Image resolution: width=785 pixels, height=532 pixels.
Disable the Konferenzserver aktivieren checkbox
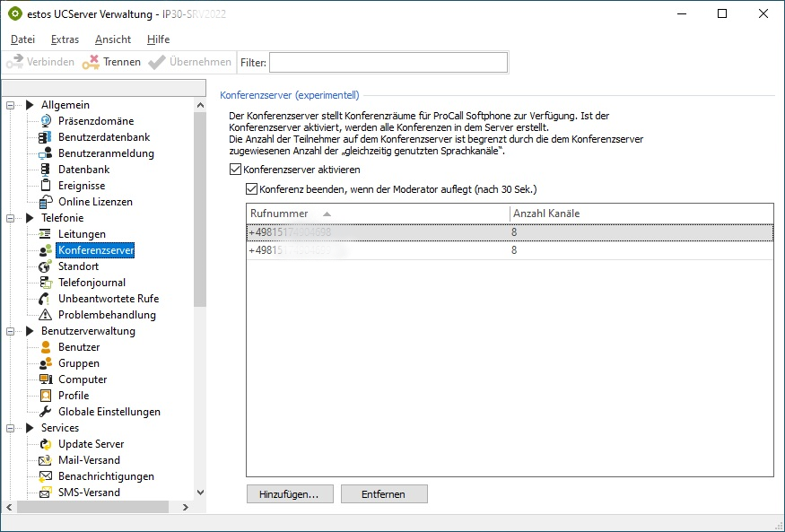tap(236, 170)
